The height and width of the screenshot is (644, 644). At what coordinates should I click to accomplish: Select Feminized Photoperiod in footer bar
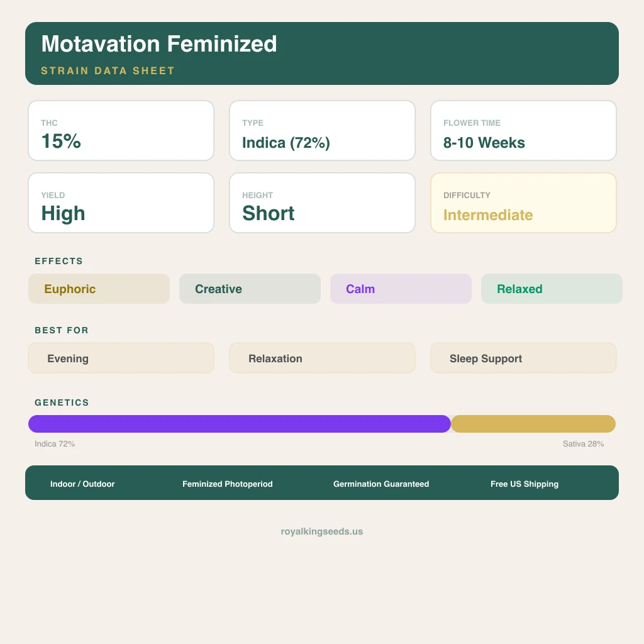pos(228,484)
